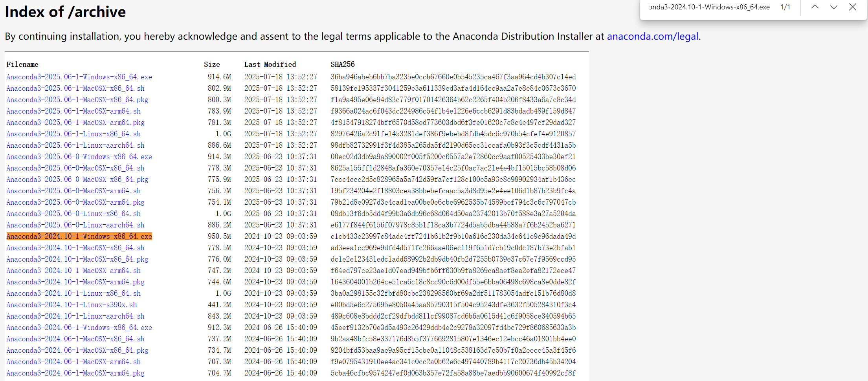Open Anaconda3-2025.06-1-MacOSX-arm64.sh link
The width and height of the screenshot is (868, 381).
tap(73, 111)
